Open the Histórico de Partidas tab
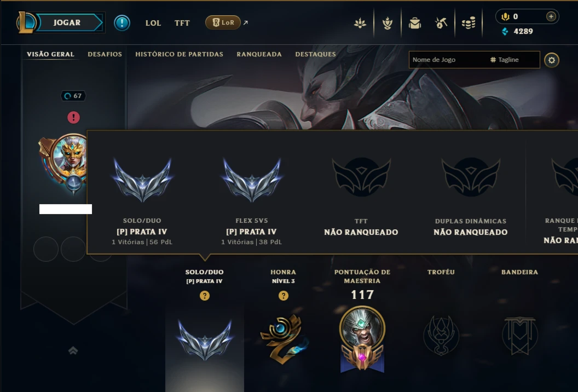The height and width of the screenshot is (392, 578). coord(179,54)
